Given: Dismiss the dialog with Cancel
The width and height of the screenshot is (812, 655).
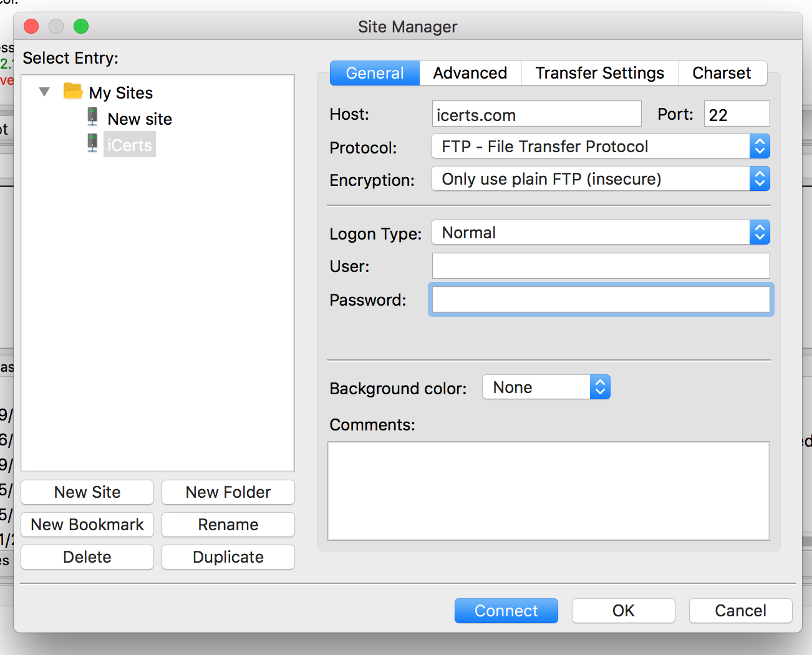Looking at the screenshot, I should (x=741, y=611).
